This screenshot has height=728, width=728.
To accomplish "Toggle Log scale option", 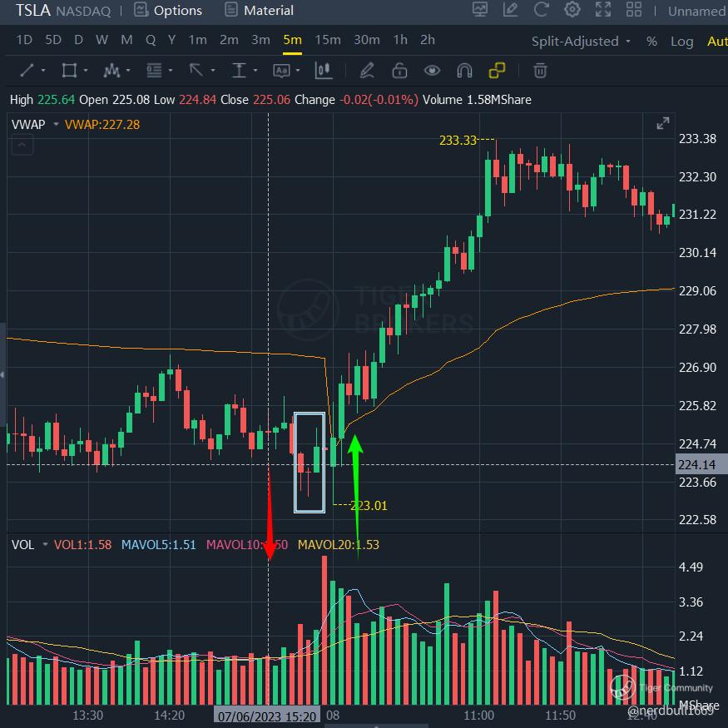I will 681,42.
